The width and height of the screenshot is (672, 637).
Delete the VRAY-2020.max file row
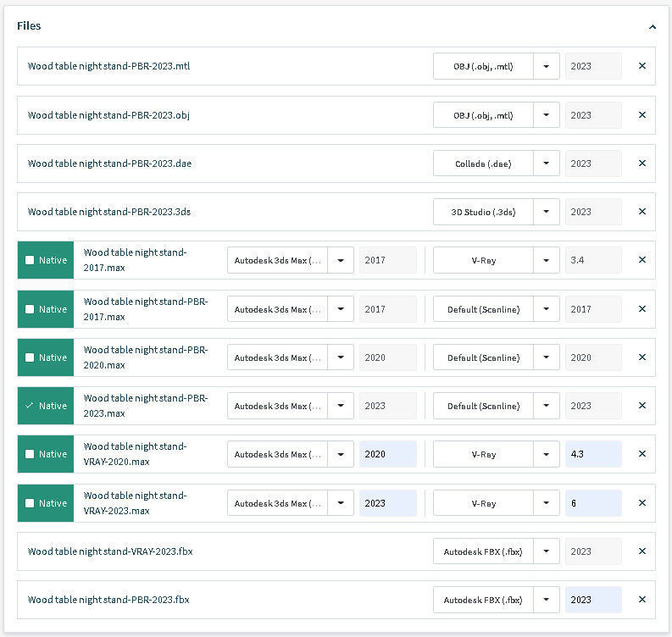pyautogui.click(x=641, y=454)
